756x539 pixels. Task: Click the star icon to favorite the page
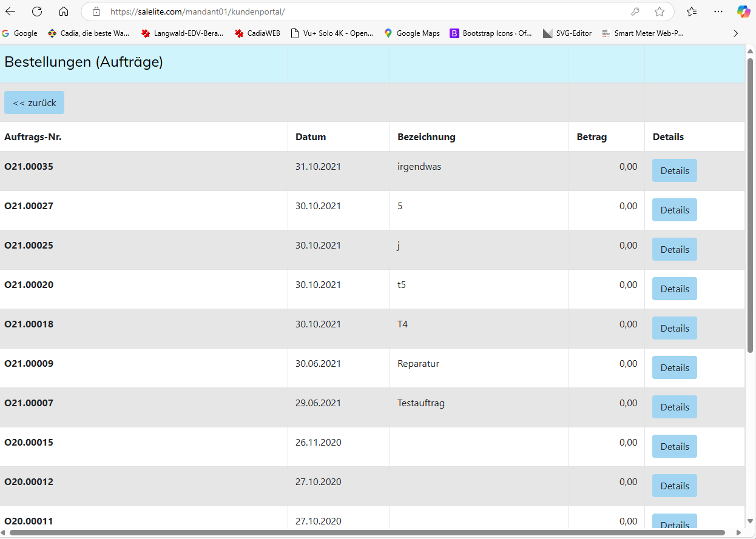click(x=660, y=12)
